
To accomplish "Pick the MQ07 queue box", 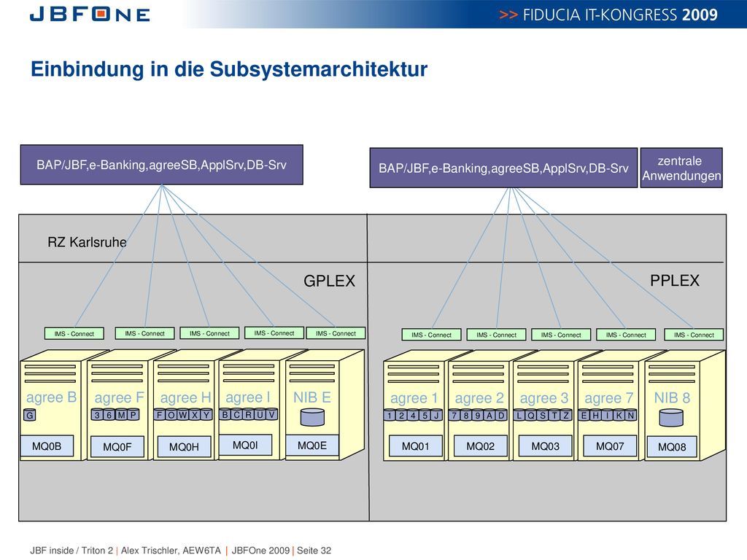I will coord(610,446).
